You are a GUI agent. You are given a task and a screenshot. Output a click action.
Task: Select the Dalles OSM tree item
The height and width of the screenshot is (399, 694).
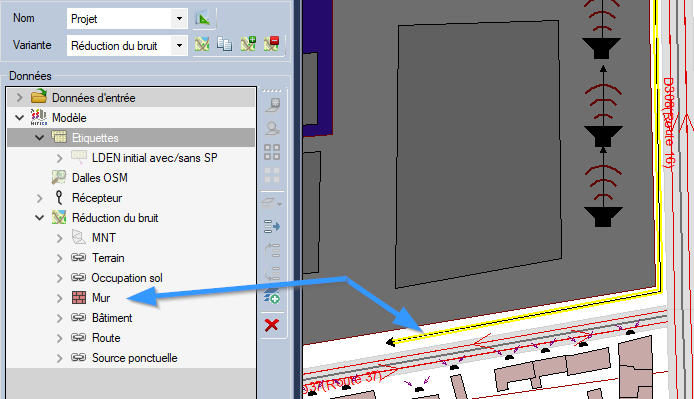point(100,178)
